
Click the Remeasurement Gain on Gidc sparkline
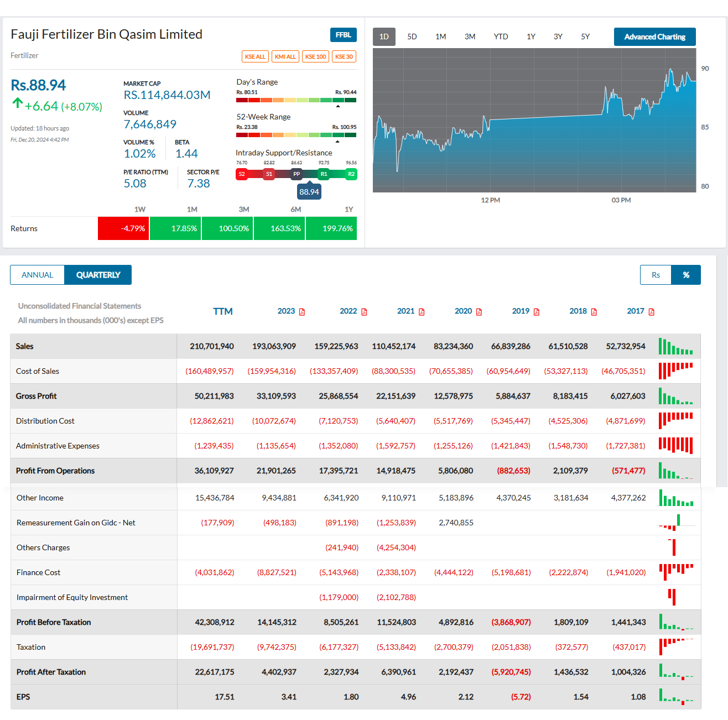coord(676,523)
